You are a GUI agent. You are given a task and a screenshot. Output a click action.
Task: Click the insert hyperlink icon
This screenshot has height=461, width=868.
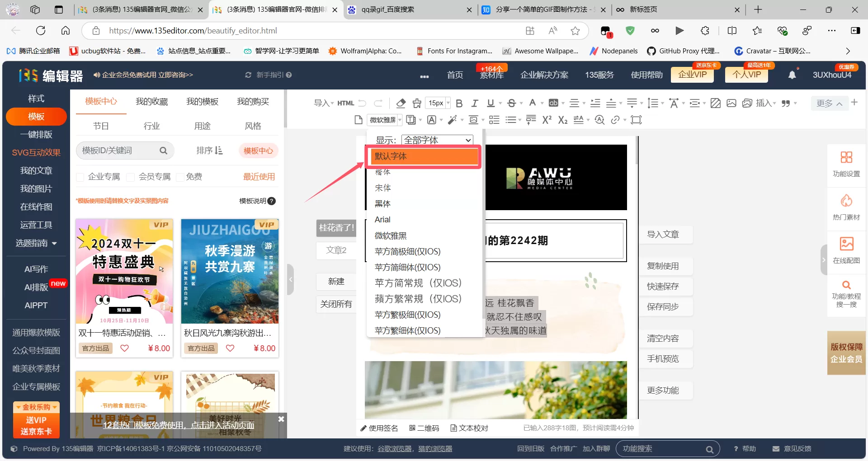[616, 120]
